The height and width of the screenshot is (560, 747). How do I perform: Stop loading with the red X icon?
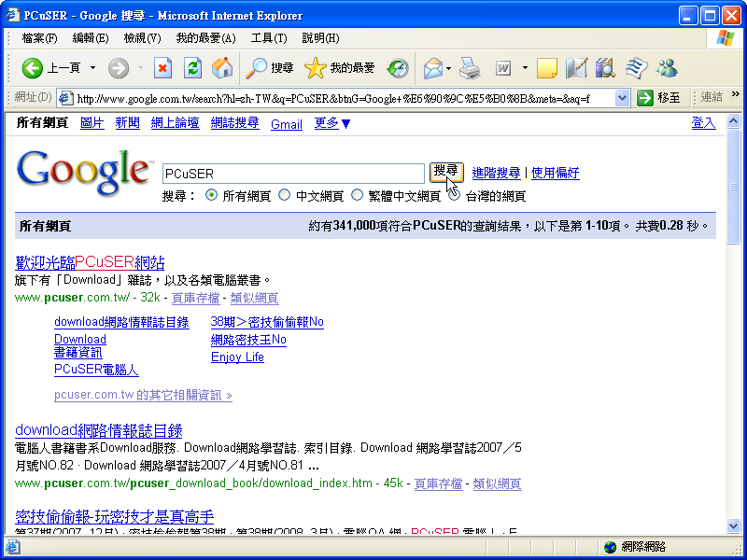[x=162, y=68]
